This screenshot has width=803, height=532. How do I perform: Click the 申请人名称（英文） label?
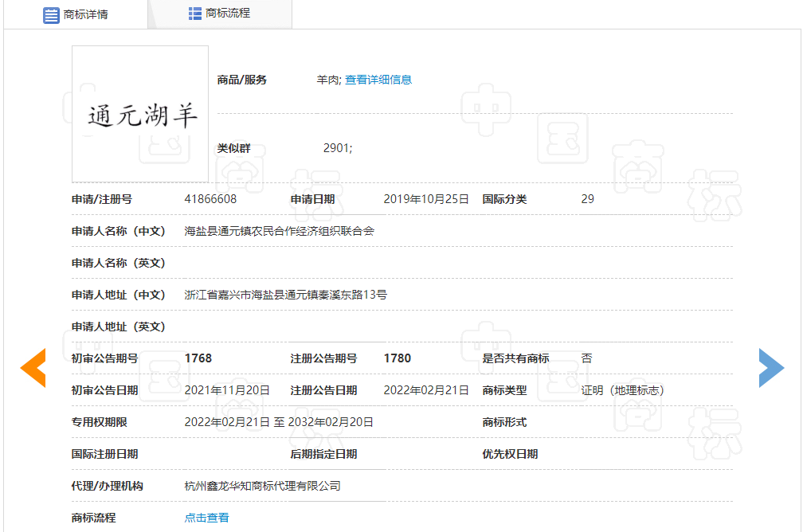coord(118,263)
